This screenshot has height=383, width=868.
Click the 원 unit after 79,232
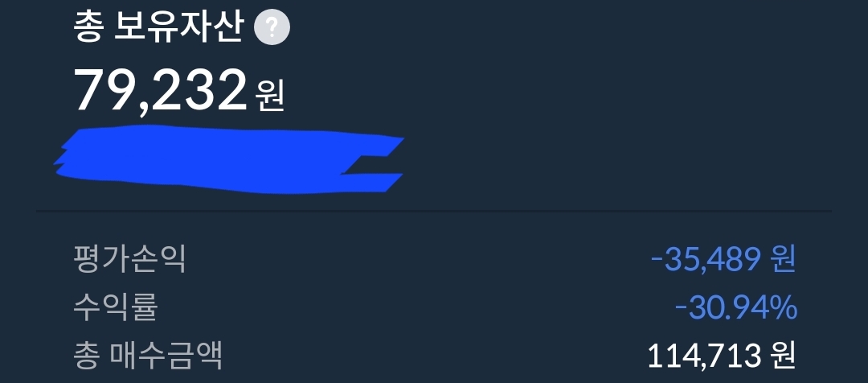click(x=269, y=95)
